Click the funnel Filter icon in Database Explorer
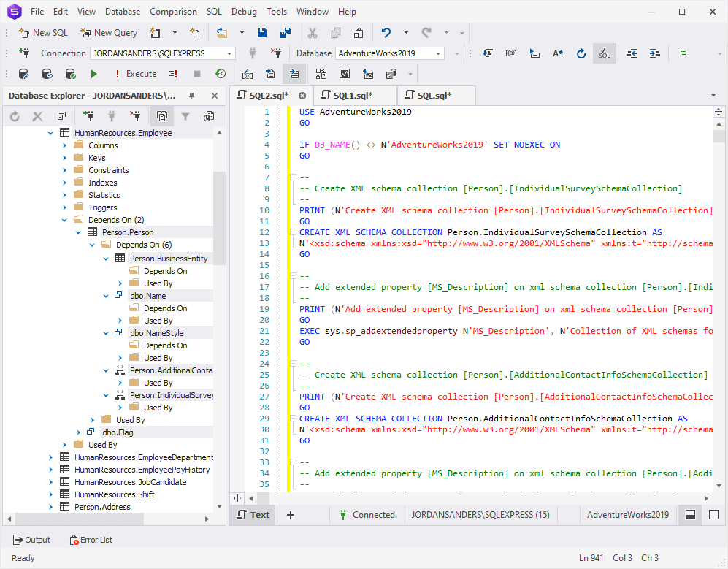Viewport: 728px width, 569px height. (x=185, y=116)
